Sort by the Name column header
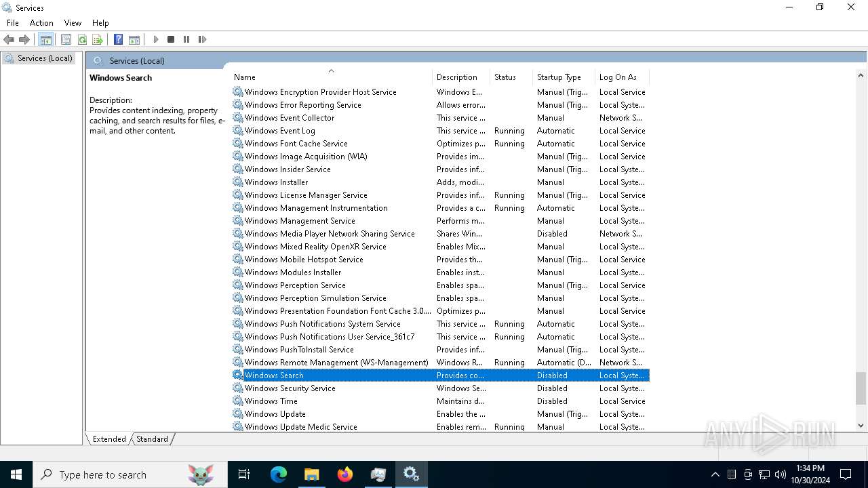The image size is (868, 488). click(331, 77)
